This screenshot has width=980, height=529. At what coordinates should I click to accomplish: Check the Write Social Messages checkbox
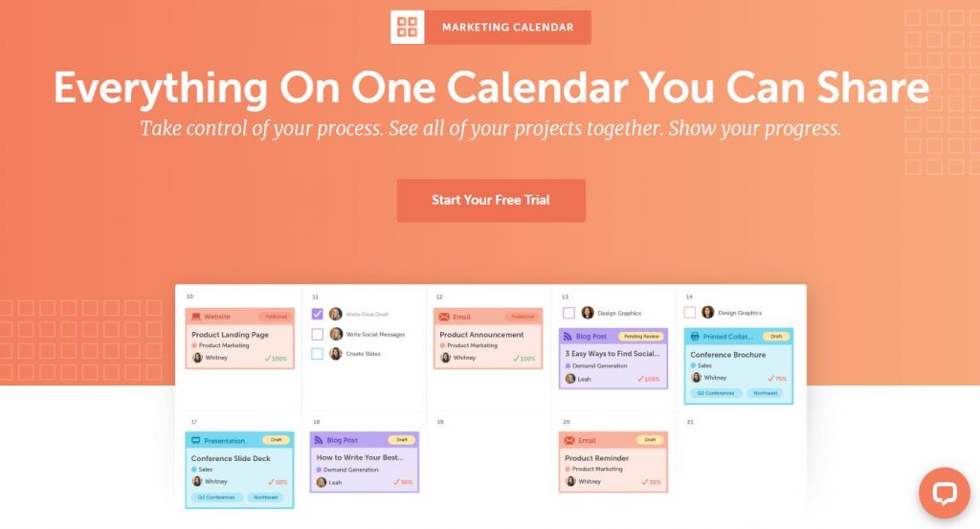[318, 334]
